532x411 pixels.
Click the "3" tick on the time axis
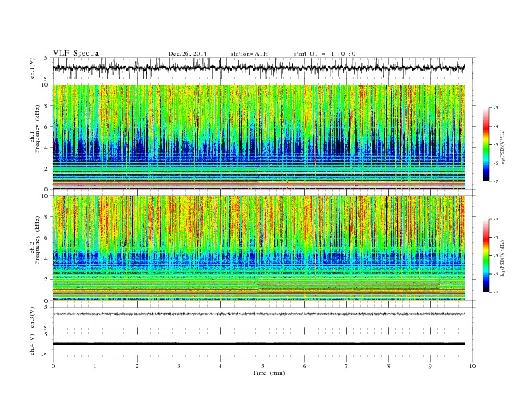(x=179, y=366)
